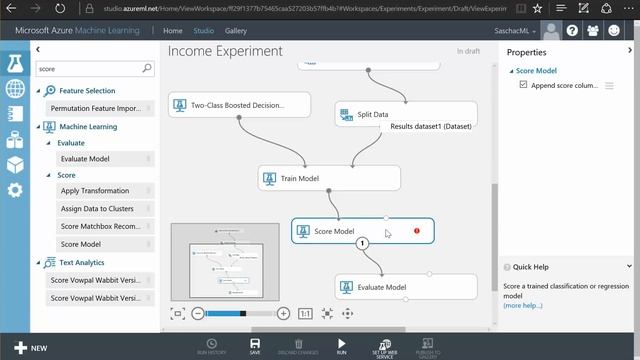This screenshot has width=640, height=360.
Task: Click the zoom level slider
Action: click(240, 313)
